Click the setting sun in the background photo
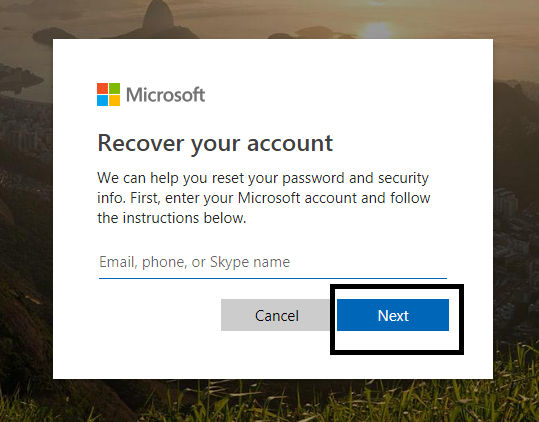Screen dimensions: 539x422 pyautogui.click(x=377, y=30)
